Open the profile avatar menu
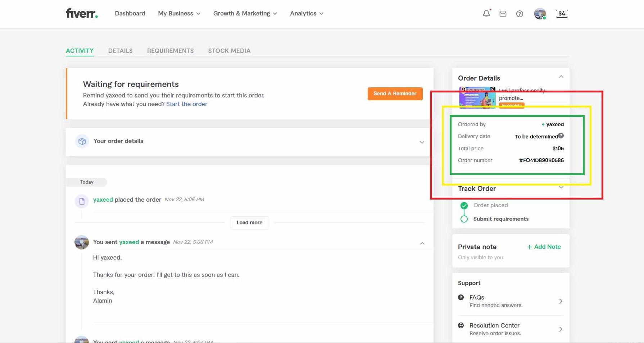The width and height of the screenshot is (644, 343). (x=540, y=14)
